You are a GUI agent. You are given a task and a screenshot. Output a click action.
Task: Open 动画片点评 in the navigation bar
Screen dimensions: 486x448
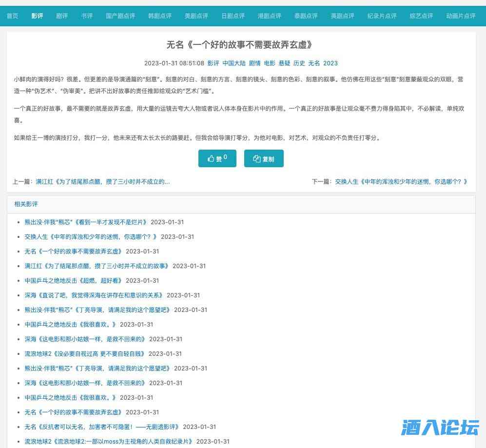(461, 16)
